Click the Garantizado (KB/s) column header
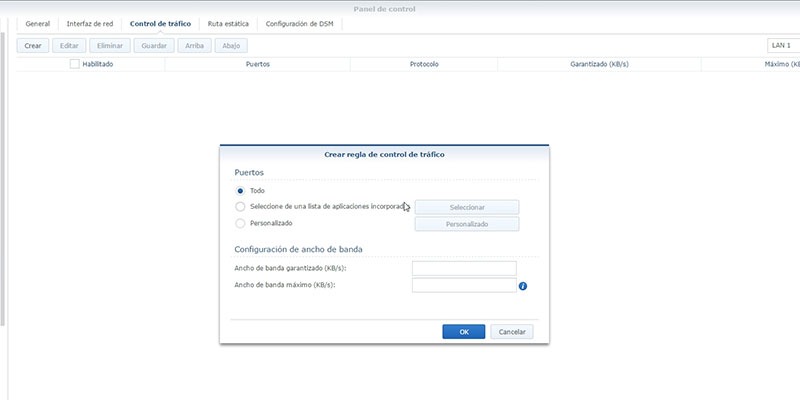 pos(599,64)
